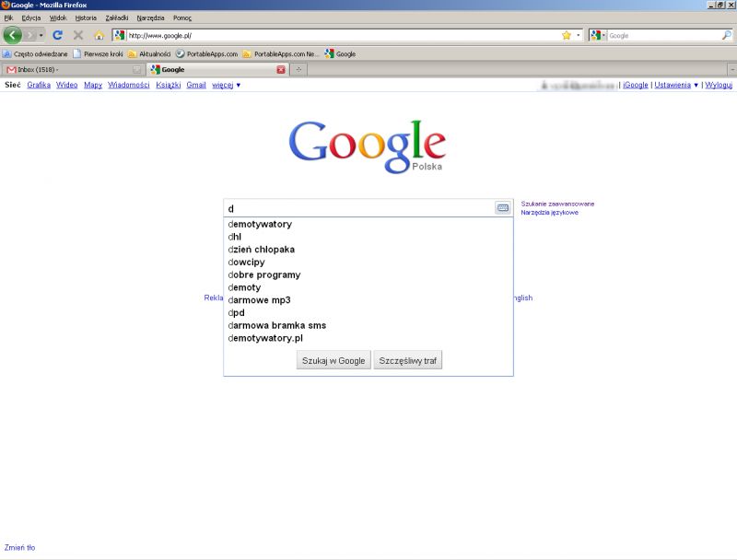This screenshot has height=560, width=737.
Task: Open the Historia menu
Action: coord(86,17)
